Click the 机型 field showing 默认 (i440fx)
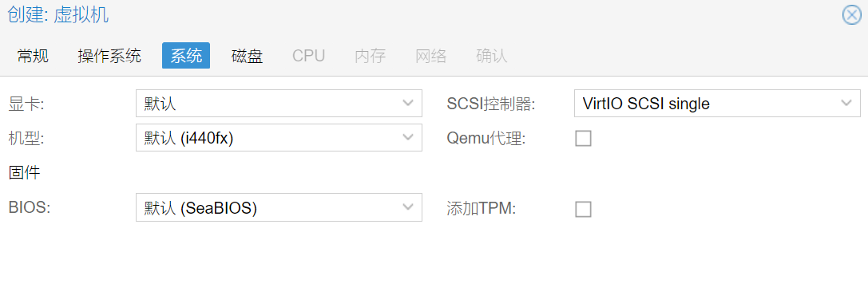Image resolution: width=868 pixels, height=303 pixels. 279,138
